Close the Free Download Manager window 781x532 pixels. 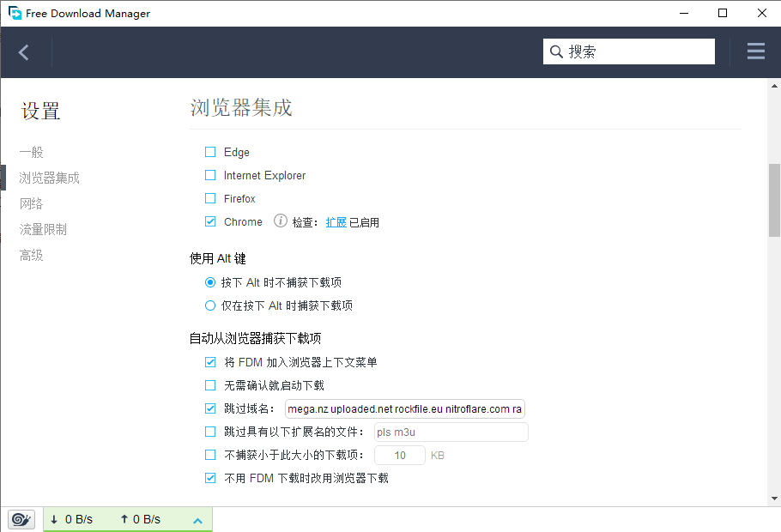[761, 13]
